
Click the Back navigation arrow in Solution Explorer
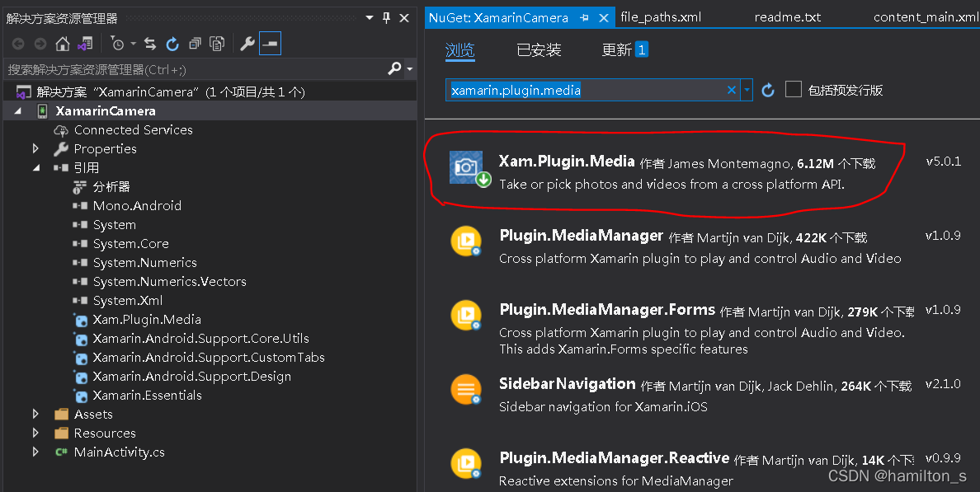tap(19, 44)
